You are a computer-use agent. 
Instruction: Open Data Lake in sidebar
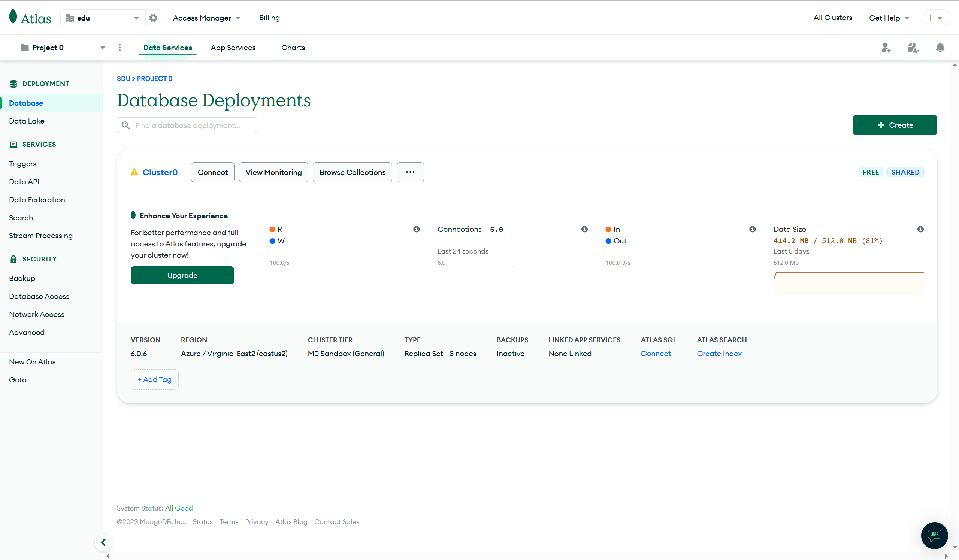tap(27, 121)
